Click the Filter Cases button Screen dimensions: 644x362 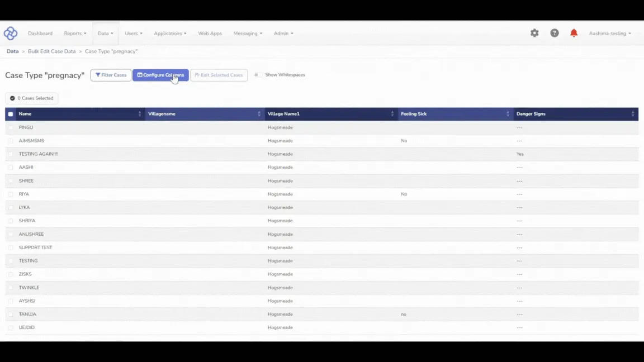coord(111,75)
